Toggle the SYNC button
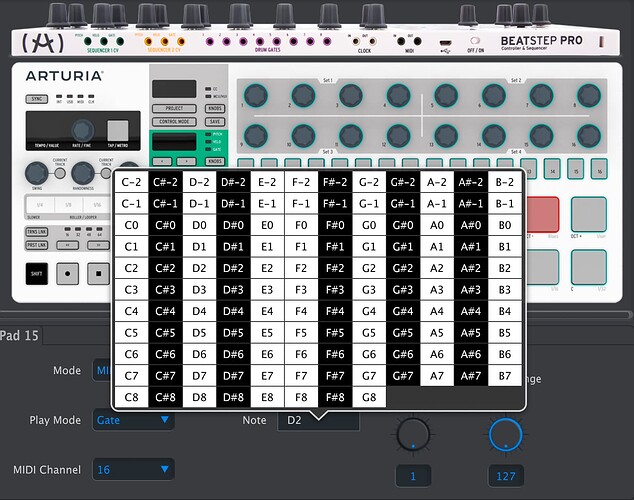 pyautogui.click(x=37, y=99)
